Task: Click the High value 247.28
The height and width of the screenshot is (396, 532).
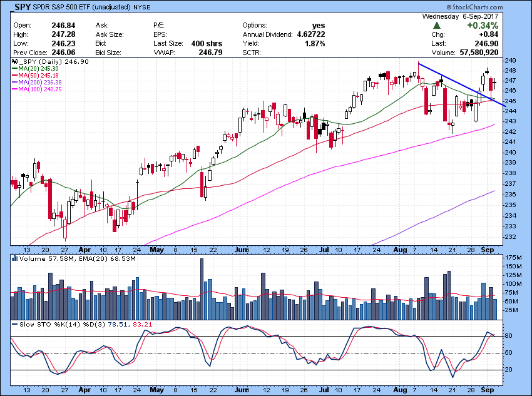Action: pyautogui.click(x=63, y=34)
